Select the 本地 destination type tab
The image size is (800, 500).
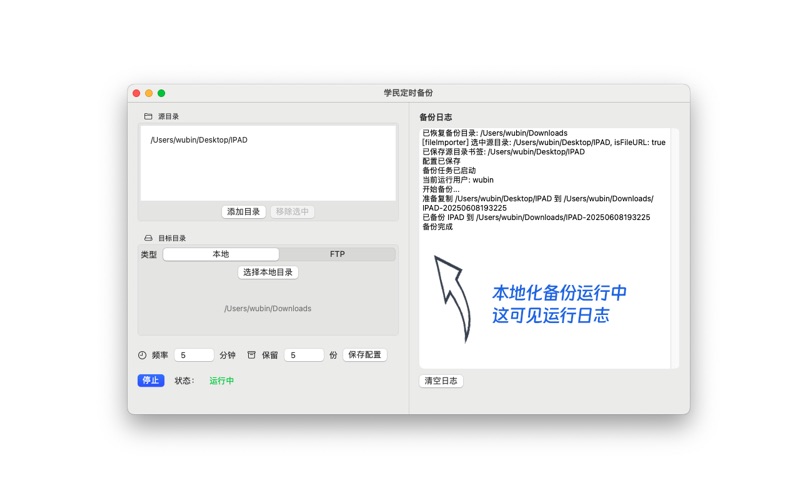click(x=221, y=254)
